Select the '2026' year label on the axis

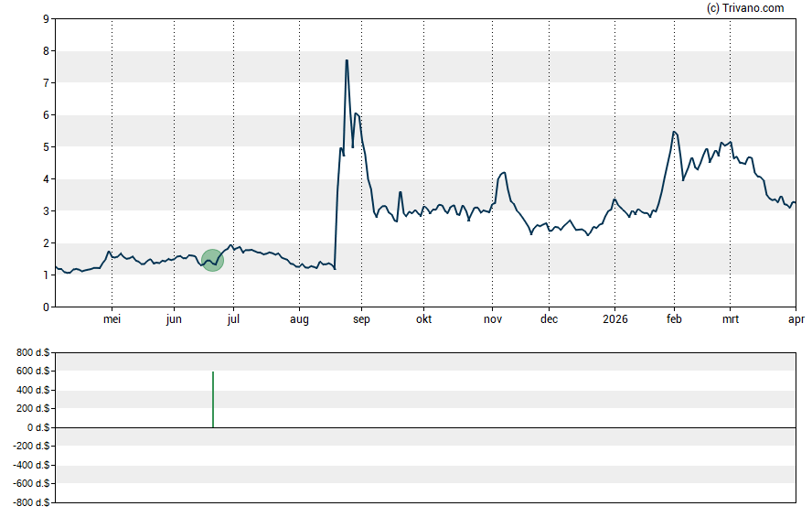(x=615, y=320)
